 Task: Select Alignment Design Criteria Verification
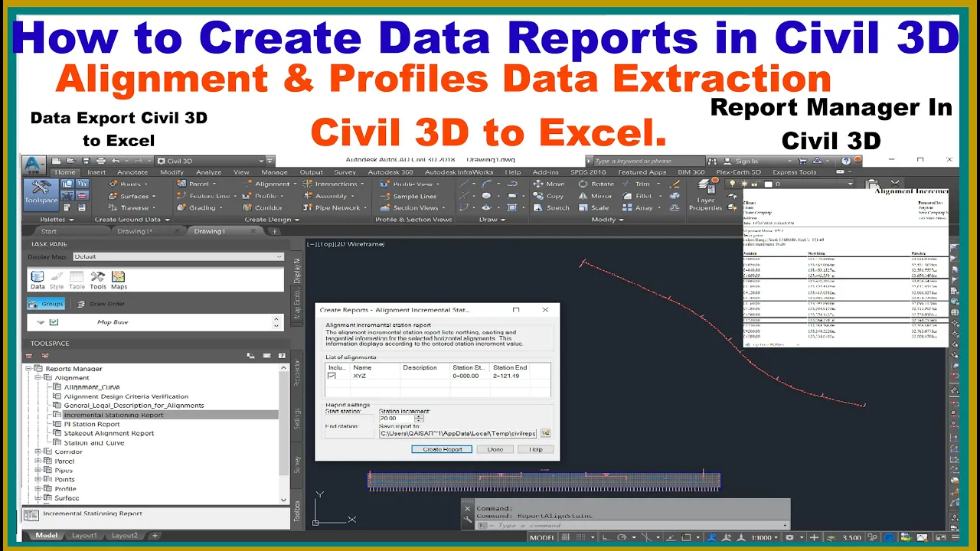(x=126, y=396)
